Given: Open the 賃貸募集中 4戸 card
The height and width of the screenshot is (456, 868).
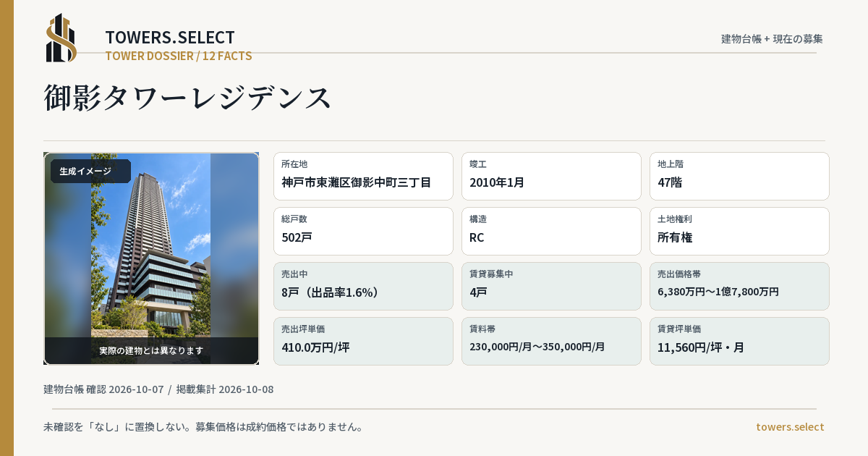Looking at the screenshot, I should 551,286.
